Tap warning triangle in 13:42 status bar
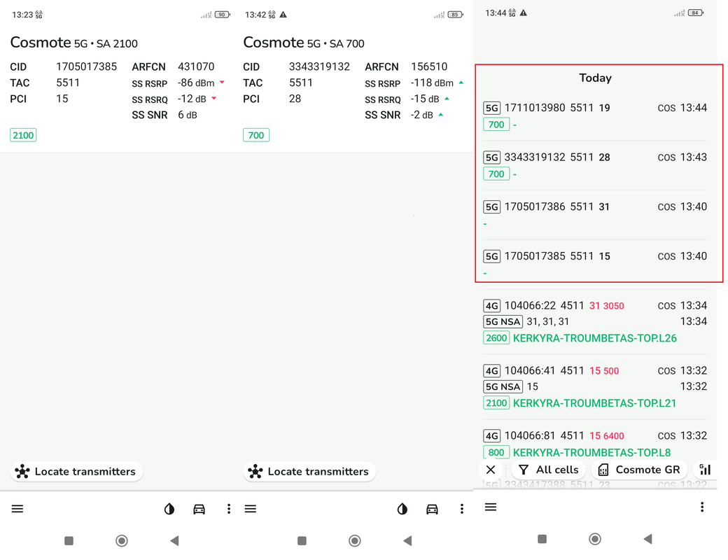 283,15
